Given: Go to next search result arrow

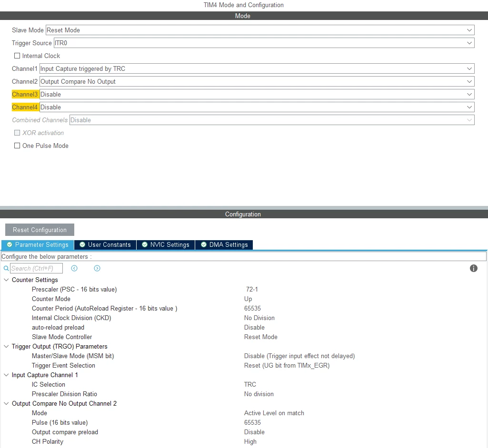Looking at the screenshot, I should tap(97, 268).
